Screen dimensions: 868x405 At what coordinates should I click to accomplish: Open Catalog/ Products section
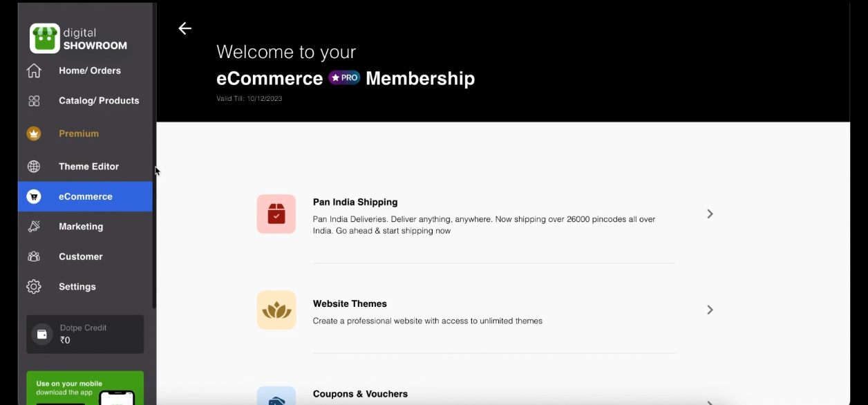click(99, 101)
